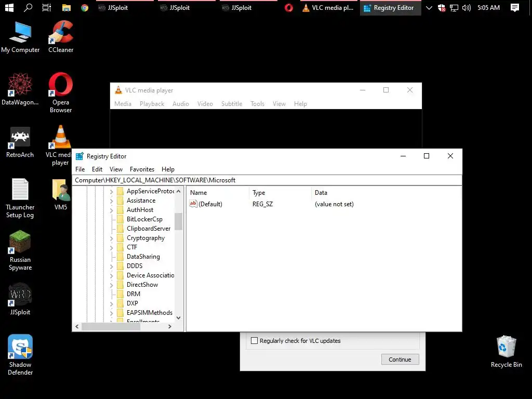532x399 pixels.
Task: Open the Recycle Bin
Action: click(x=506, y=352)
